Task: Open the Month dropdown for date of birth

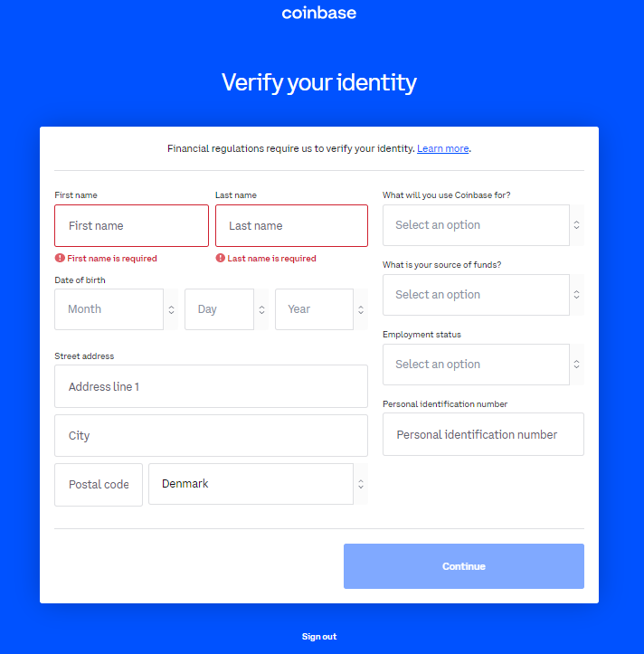Action: point(116,309)
